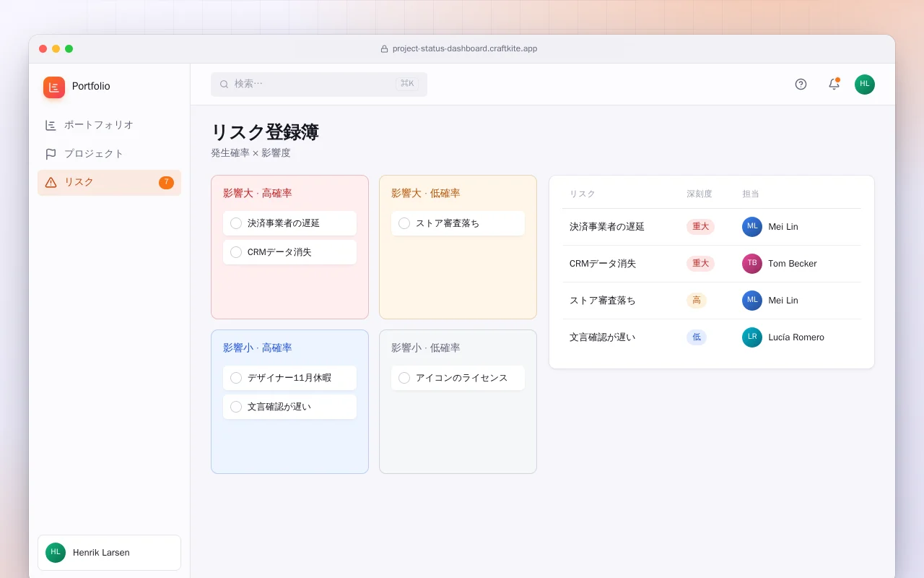Click the 検索 search field

[319, 84]
